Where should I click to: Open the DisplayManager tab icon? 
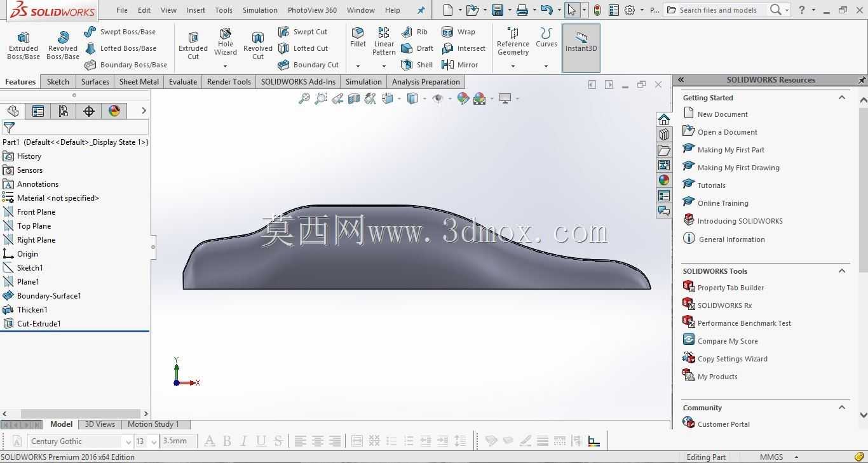pyautogui.click(x=114, y=111)
